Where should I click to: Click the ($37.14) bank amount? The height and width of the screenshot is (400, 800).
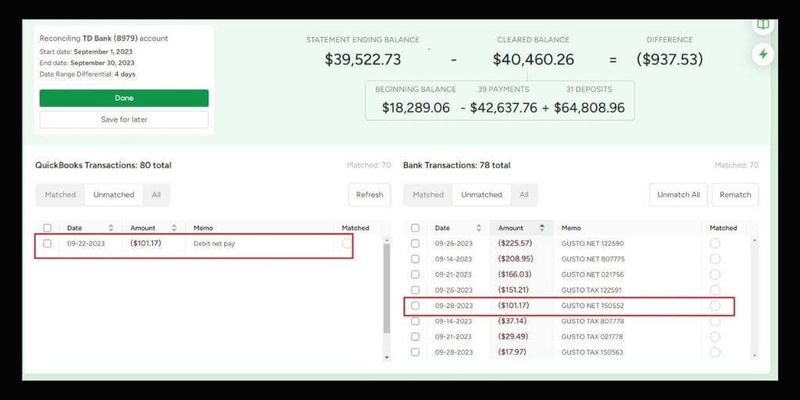click(512, 321)
